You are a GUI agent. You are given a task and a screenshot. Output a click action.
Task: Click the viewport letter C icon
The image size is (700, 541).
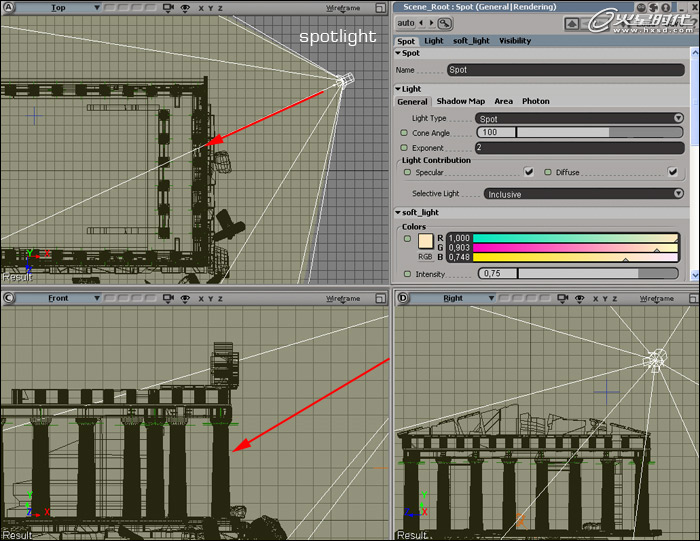click(x=8, y=298)
